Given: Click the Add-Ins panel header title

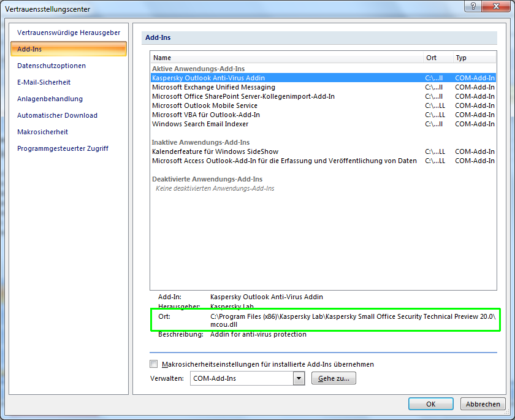Looking at the screenshot, I should point(158,37).
